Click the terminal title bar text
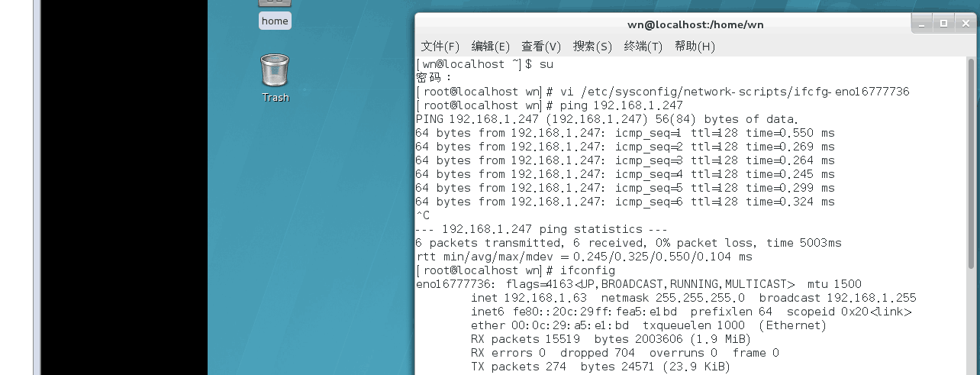The width and height of the screenshot is (980, 375). (695, 24)
